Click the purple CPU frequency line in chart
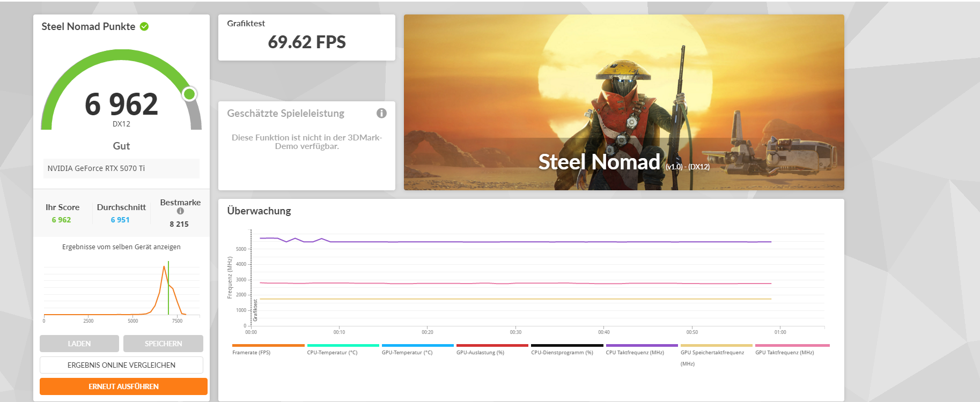Viewport: 980px width, 402px height. pos(515,242)
